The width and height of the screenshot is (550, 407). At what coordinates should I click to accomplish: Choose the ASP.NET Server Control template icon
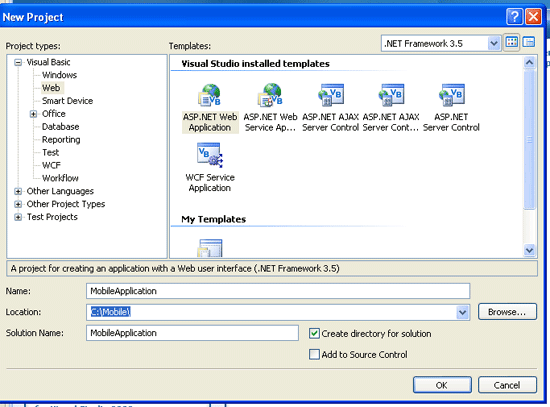click(x=451, y=95)
